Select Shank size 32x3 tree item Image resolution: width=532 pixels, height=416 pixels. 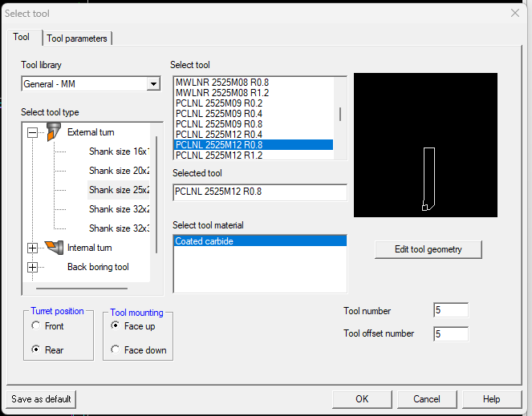pyautogui.click(x=119, y=228)
